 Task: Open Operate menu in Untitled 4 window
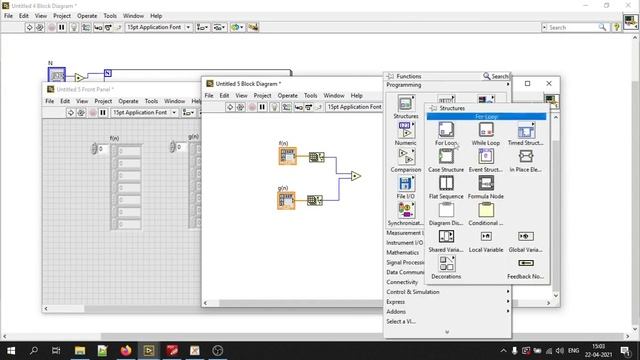87,16
